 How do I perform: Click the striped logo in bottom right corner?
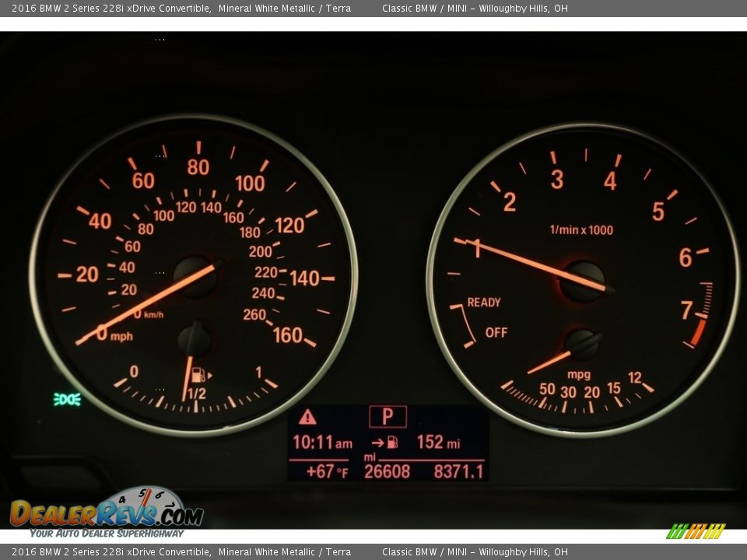(695, 531)
